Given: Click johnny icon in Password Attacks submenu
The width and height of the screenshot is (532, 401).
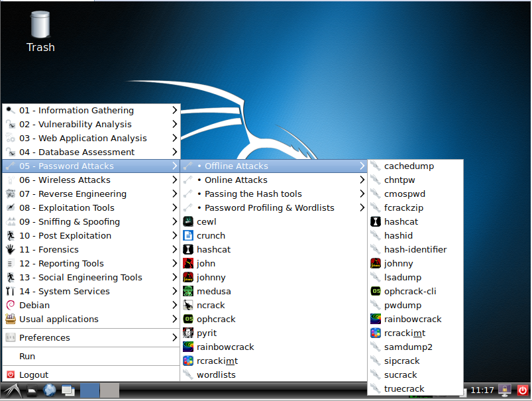Looking at the screenshot, I should 188,278.
